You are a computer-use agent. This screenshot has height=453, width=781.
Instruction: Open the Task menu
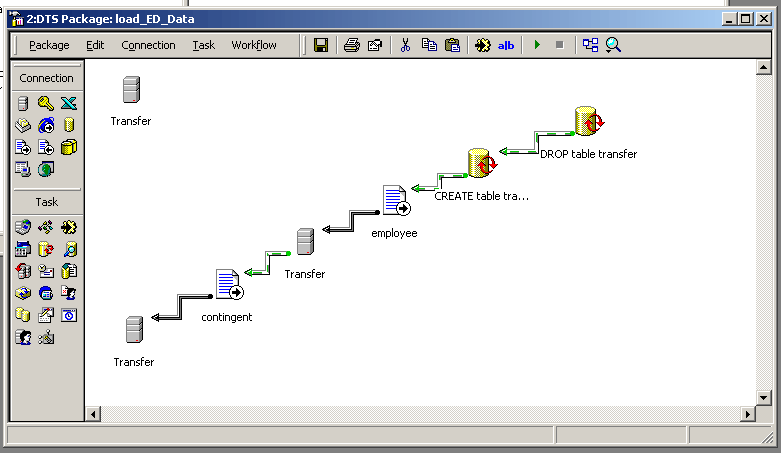(x=203, y=45)
